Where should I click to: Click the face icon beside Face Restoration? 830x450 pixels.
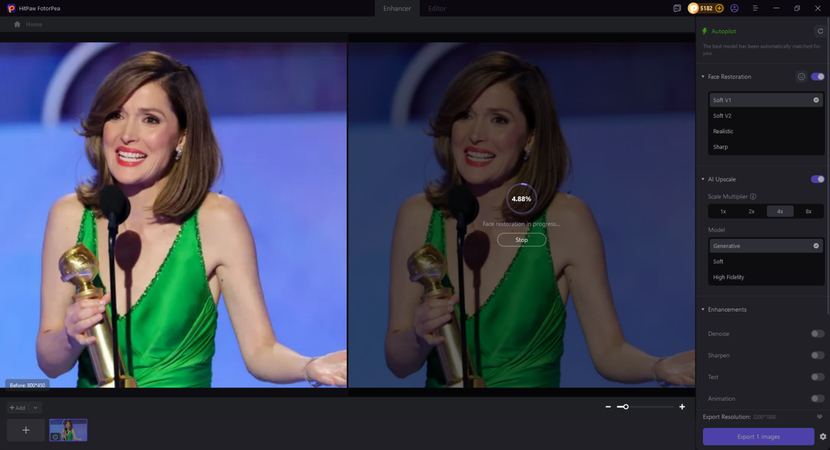point(801,77)
